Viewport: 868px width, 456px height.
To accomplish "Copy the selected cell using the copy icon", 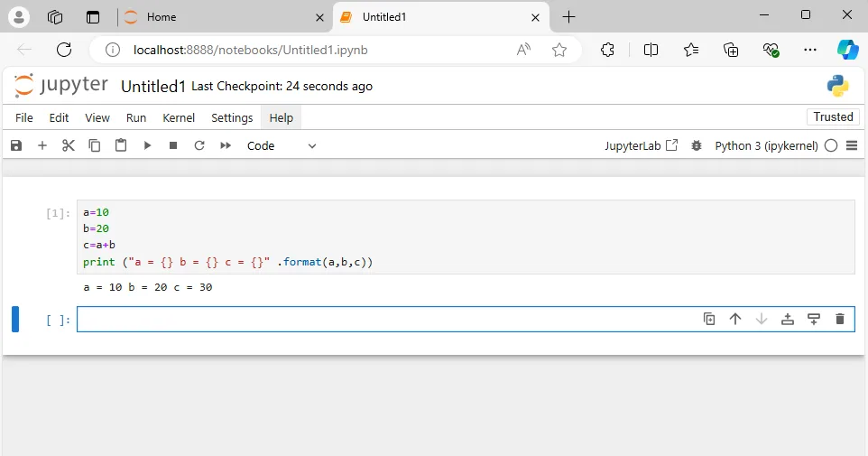I will pos(95,145).
